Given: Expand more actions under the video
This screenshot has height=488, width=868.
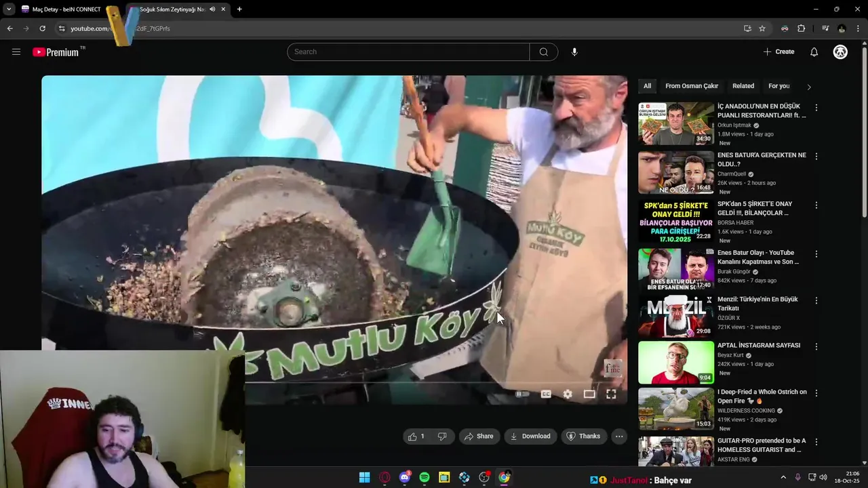Looking at the screenshot, I should click(619, 436).
